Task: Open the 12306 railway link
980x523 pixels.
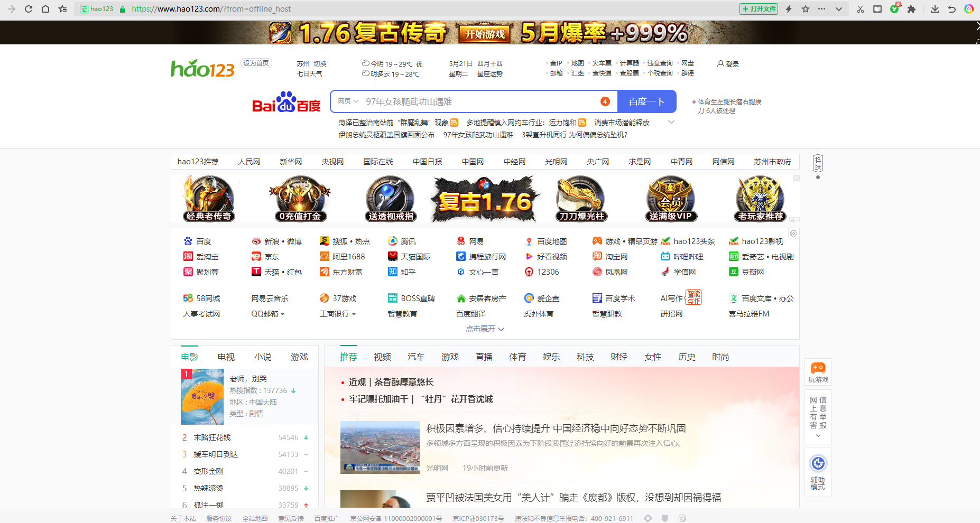Action: [542, 272]
